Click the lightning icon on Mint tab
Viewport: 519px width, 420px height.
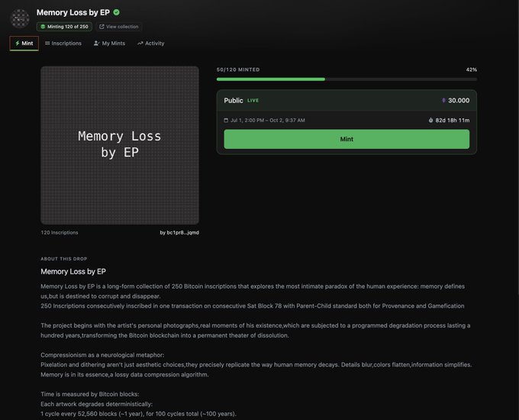[18, 43]
